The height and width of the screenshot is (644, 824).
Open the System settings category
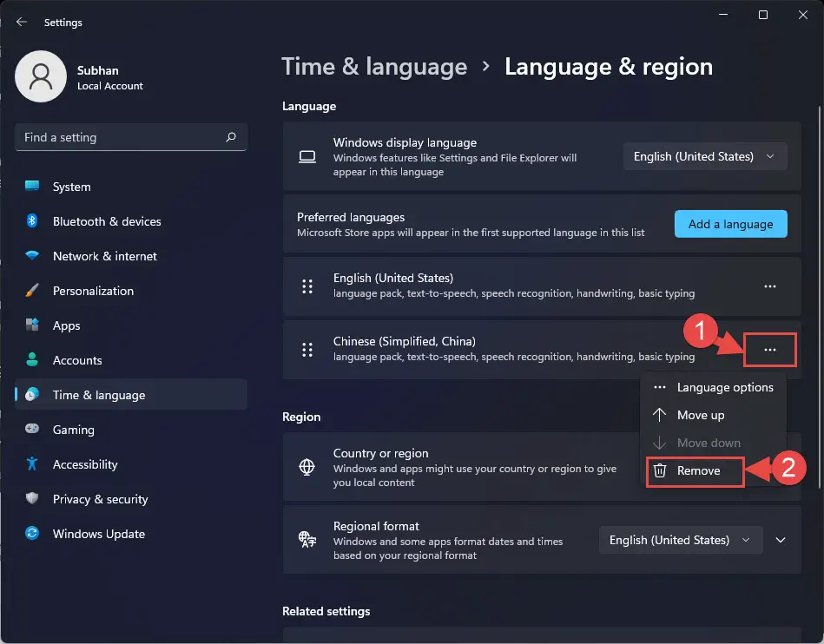pyautogui.click(x=131, y=187)
